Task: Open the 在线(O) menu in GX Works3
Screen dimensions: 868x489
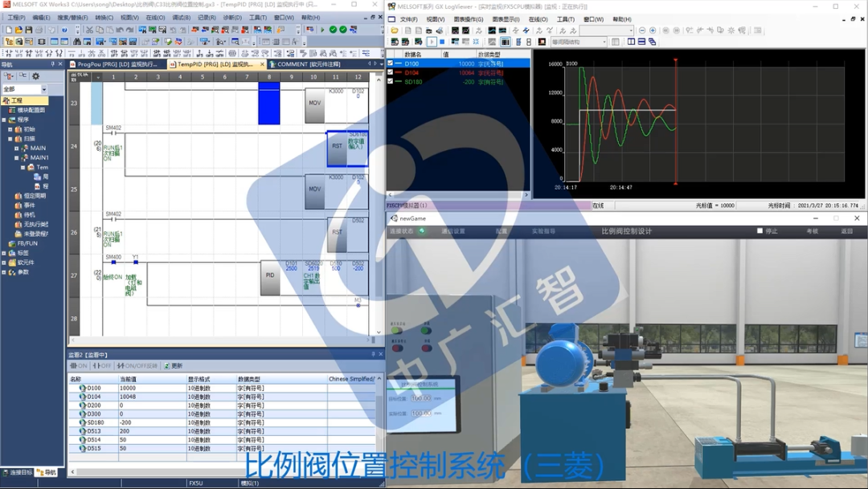Action: pyautogui.click(x=156, y=18)
